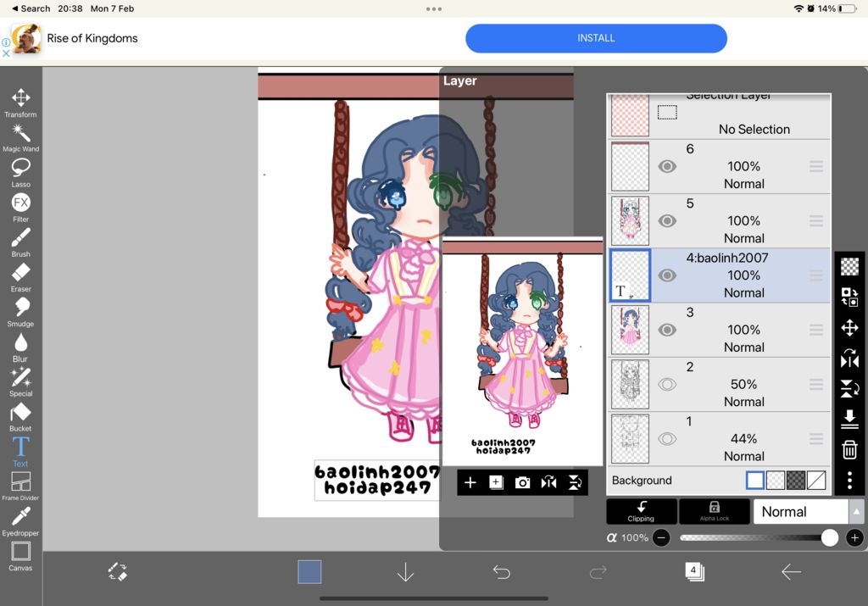
Task: Hide the 4:baolinh2007 text layer
Action: click(667, 275)
